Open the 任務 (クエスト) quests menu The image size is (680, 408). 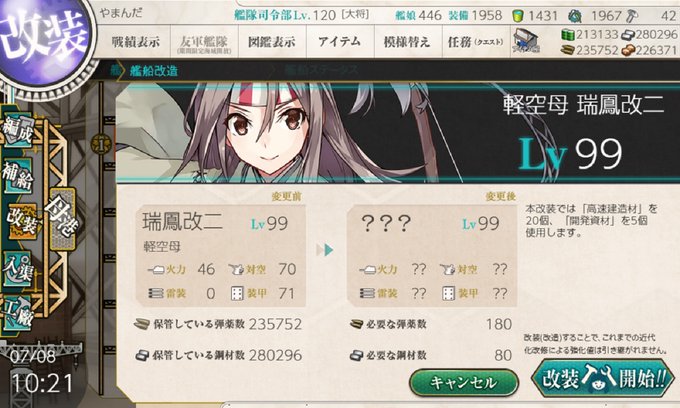(476, 42)
